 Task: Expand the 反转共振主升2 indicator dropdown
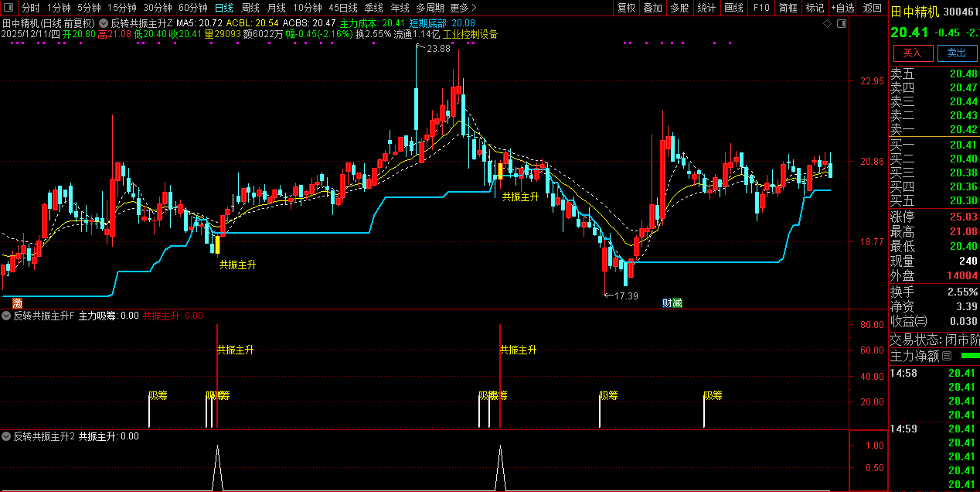tap(7, 436)
